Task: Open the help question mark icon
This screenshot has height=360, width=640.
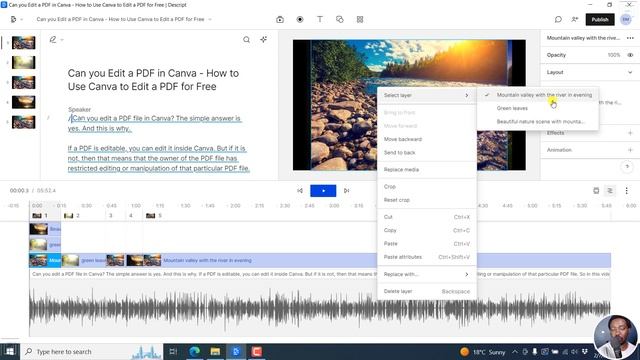Action: [x=627, y=167]
